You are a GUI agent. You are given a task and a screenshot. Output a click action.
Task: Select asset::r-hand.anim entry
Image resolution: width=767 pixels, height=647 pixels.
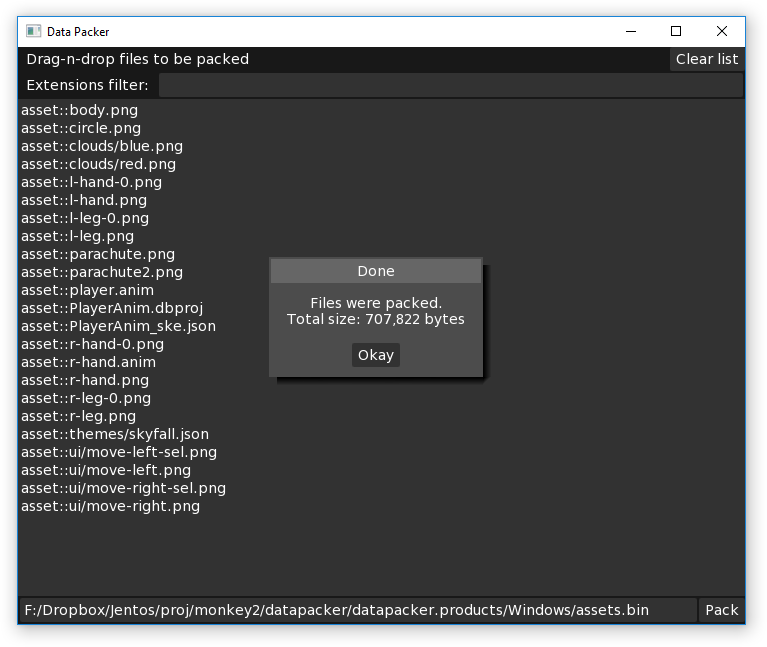[x=88, y=362]
